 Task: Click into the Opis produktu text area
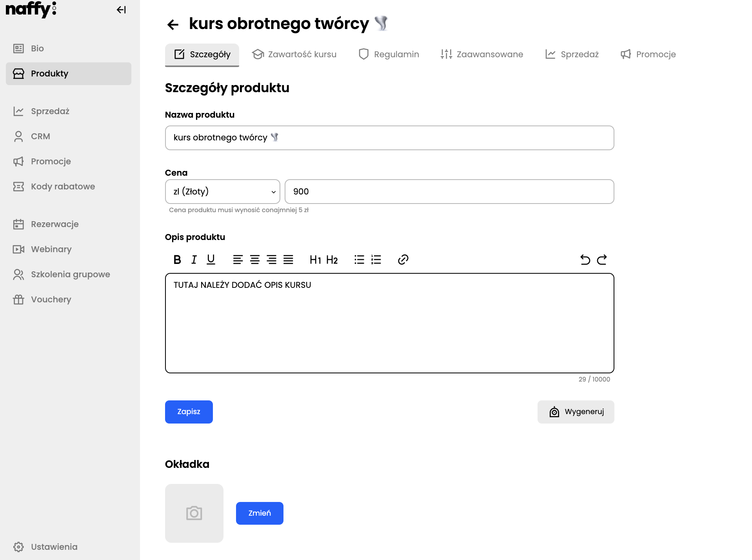(390, 323)
